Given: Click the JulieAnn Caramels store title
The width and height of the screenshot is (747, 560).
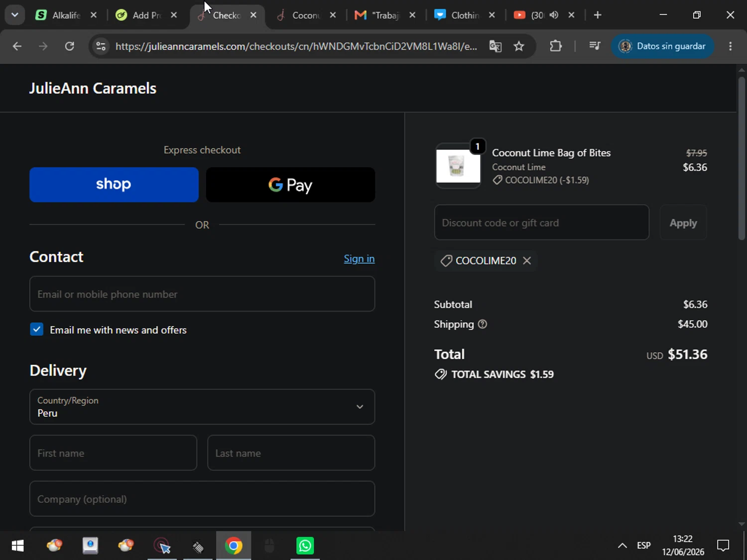Looking at the screenshot, I should (x=93, y=88).
